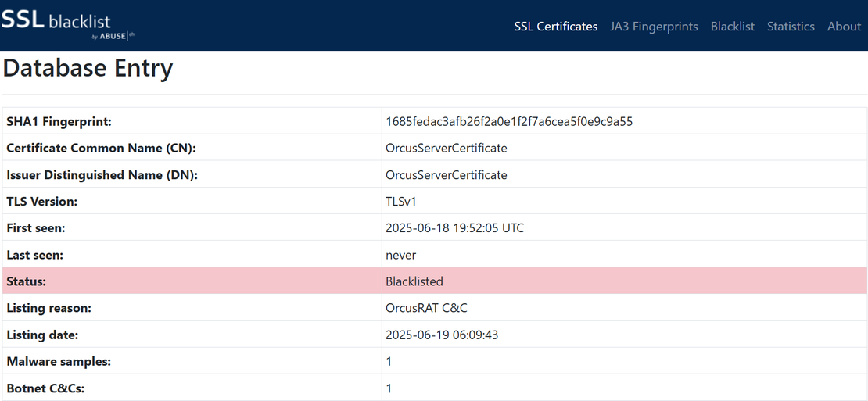Select the SHA1 fingerprint hash value

(x=509, y=121)
